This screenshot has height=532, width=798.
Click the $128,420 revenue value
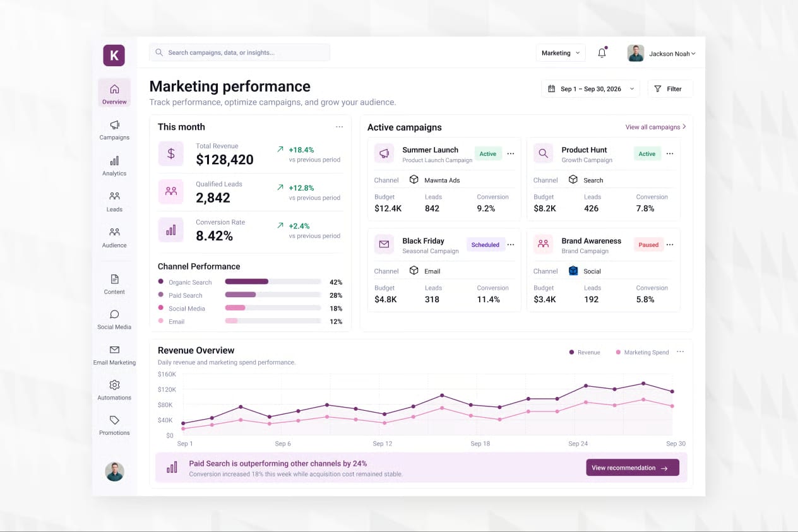[225, 160]
